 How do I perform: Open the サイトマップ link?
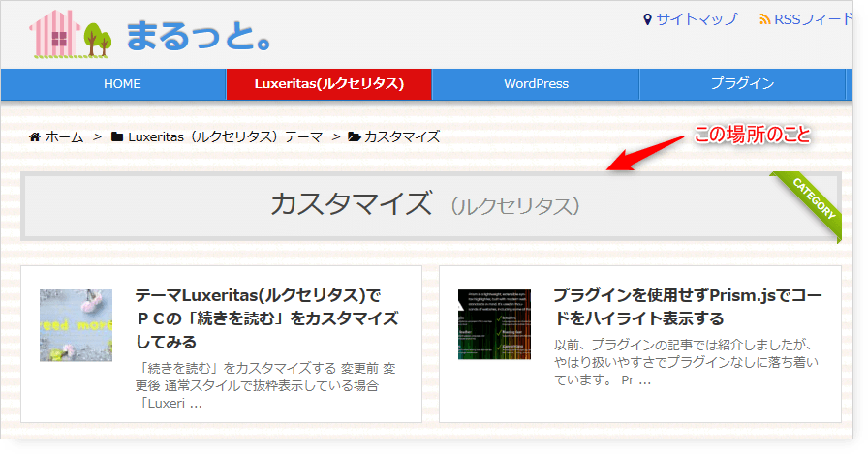(x=697, y=19)
